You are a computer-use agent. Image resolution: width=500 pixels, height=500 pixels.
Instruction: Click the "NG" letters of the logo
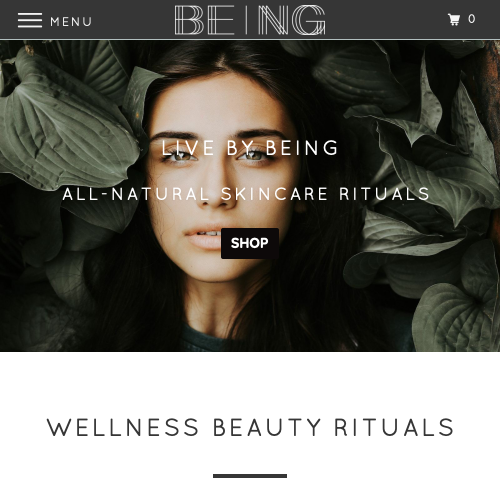click(x=292, y=20)
